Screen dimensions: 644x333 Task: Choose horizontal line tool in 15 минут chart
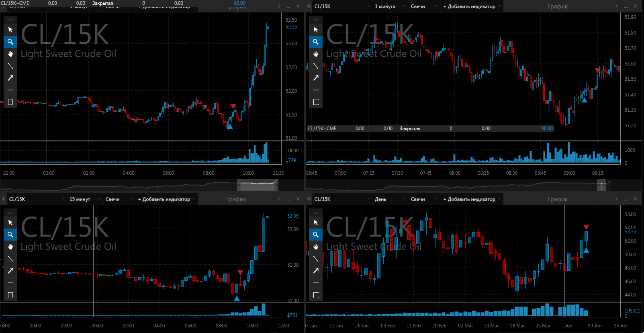(10, 283)
